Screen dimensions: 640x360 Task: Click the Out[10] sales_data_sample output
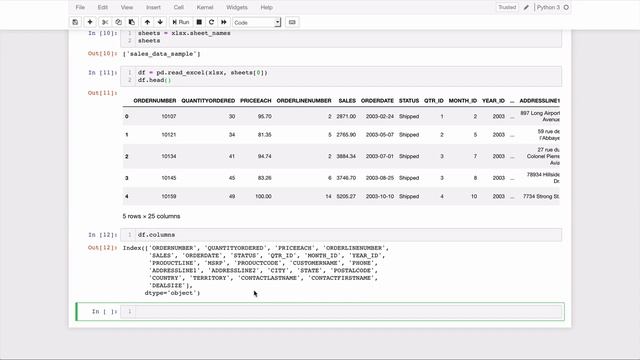coord(162,54)
